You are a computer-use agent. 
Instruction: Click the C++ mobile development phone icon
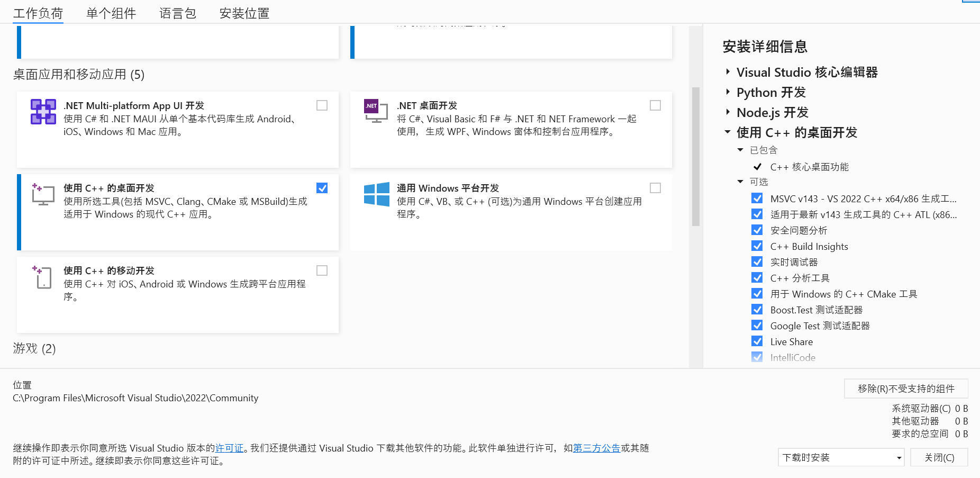(43, 277)
